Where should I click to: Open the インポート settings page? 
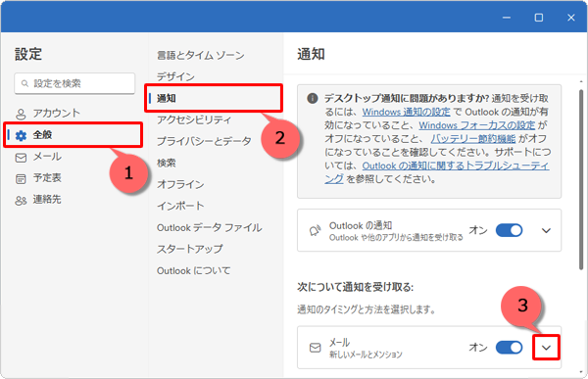(x=180, y=206)
